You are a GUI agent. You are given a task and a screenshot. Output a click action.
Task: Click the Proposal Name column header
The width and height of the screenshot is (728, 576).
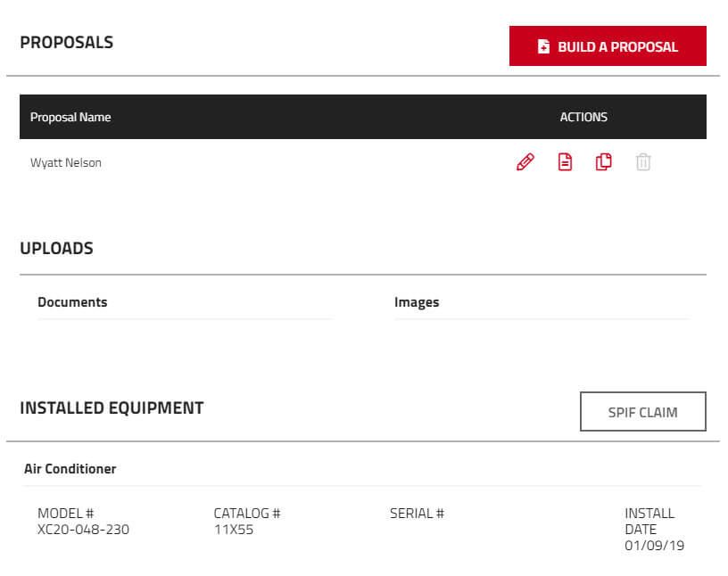click(70, 117)
